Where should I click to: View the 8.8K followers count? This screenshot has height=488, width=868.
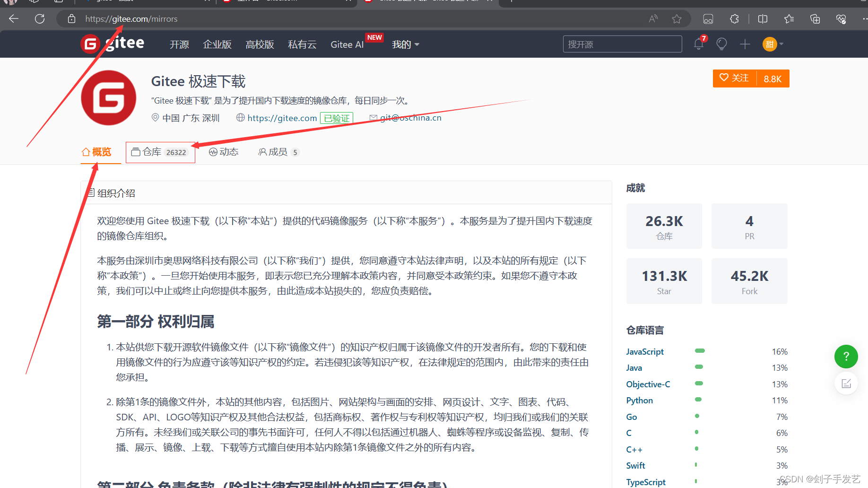coord(773,78)
